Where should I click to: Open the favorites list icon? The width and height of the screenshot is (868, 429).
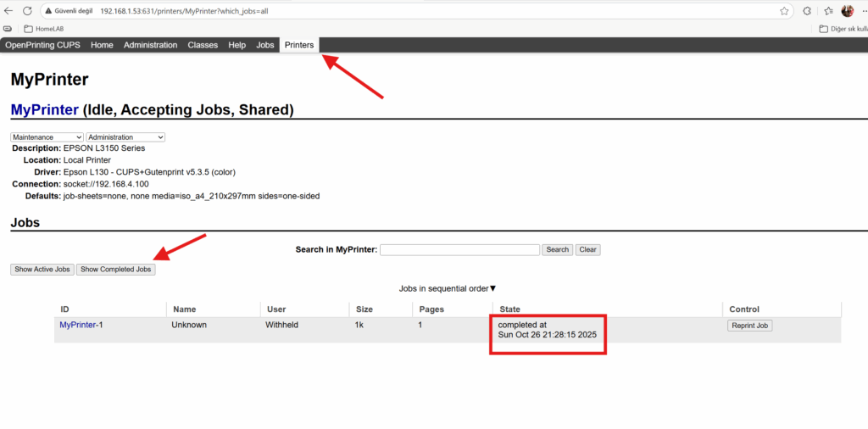click(x=827, y=11)
